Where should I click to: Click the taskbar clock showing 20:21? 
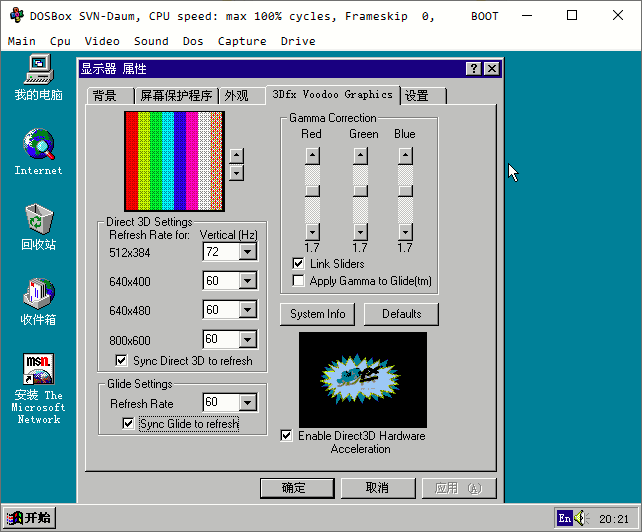pyautogui.click(x=614, y=519)
